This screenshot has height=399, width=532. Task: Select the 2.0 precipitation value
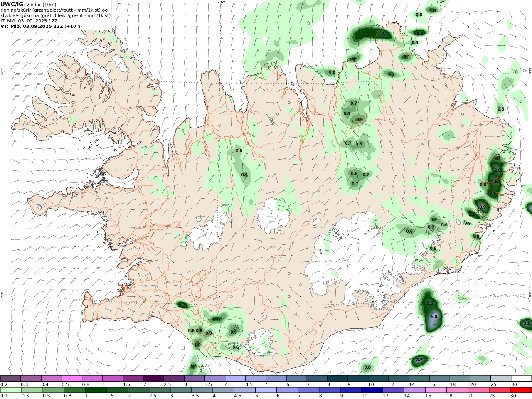click(x=472, y=214)
